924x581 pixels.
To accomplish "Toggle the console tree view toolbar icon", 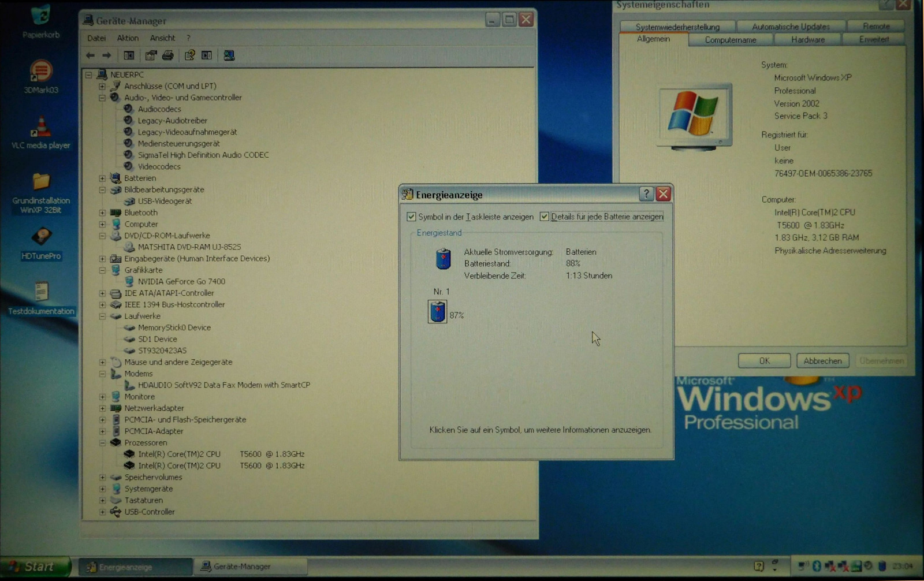I will click(x=129, y=55).
